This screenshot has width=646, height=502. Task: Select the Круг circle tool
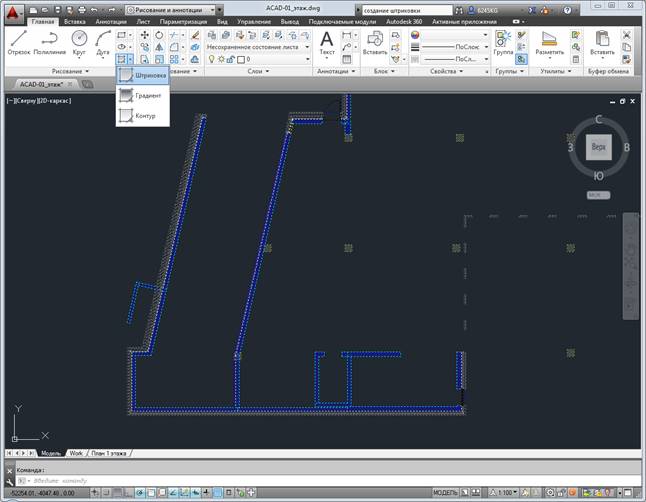pos(79,42)
